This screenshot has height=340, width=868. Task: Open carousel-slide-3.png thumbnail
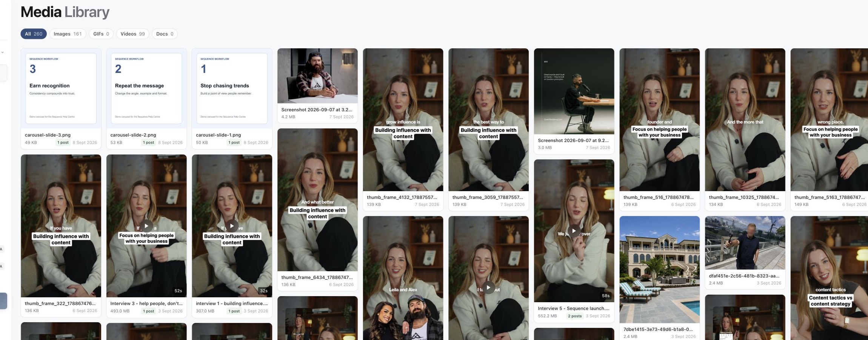[61, 88]
